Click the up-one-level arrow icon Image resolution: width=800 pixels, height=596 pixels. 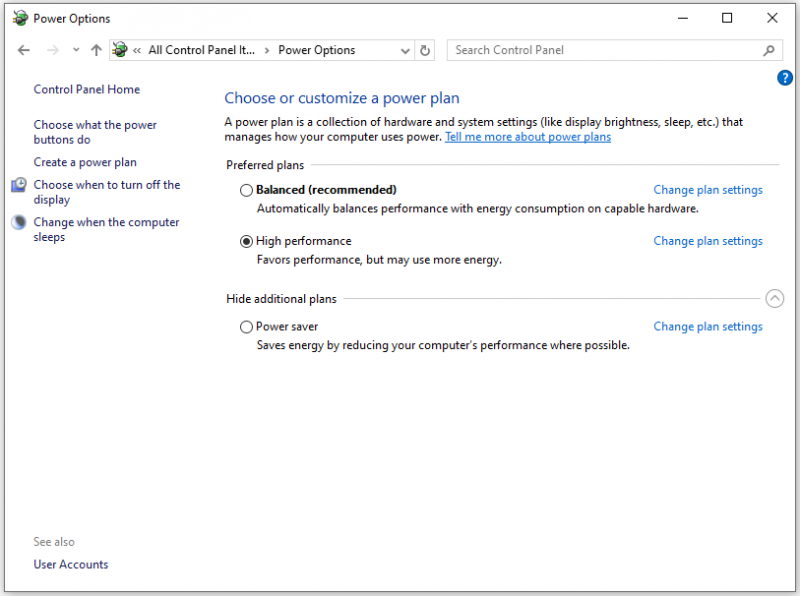[96, 50]
